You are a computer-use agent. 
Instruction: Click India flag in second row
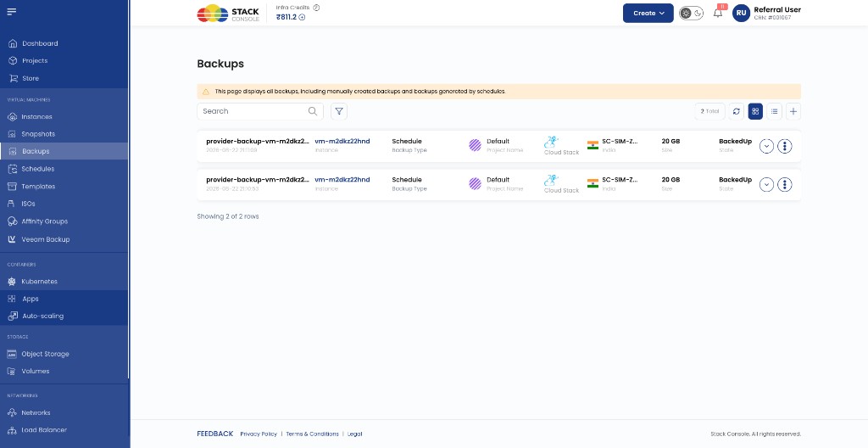[x=593, y=183]
